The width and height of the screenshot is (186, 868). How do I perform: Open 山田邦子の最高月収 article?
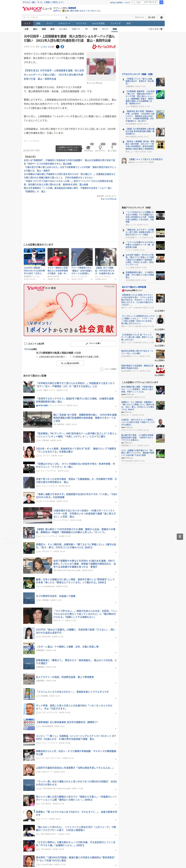(75, 768)
